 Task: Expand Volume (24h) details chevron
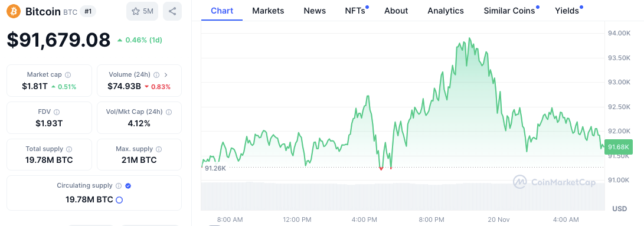click(166, 75)
